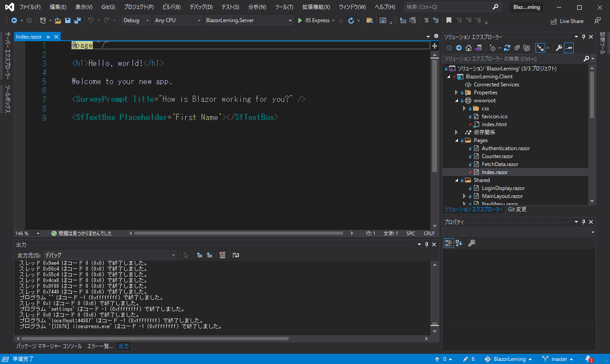The height and width of the screenshot is (364, 610).
Task: Expand the 依存関係 node
Action: pos(456,132)
